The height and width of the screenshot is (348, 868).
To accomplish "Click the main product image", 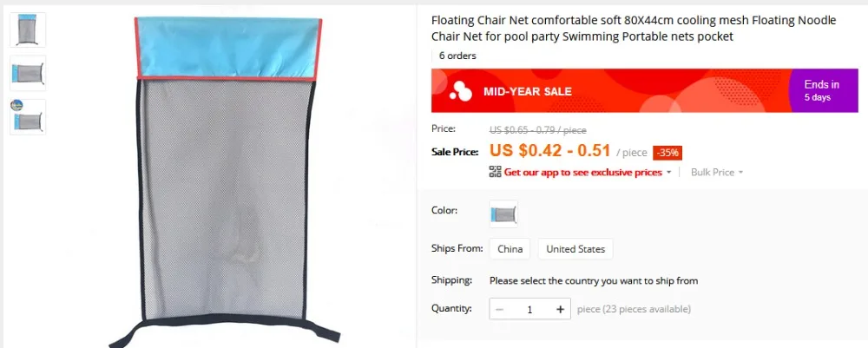I will (227, 180).
